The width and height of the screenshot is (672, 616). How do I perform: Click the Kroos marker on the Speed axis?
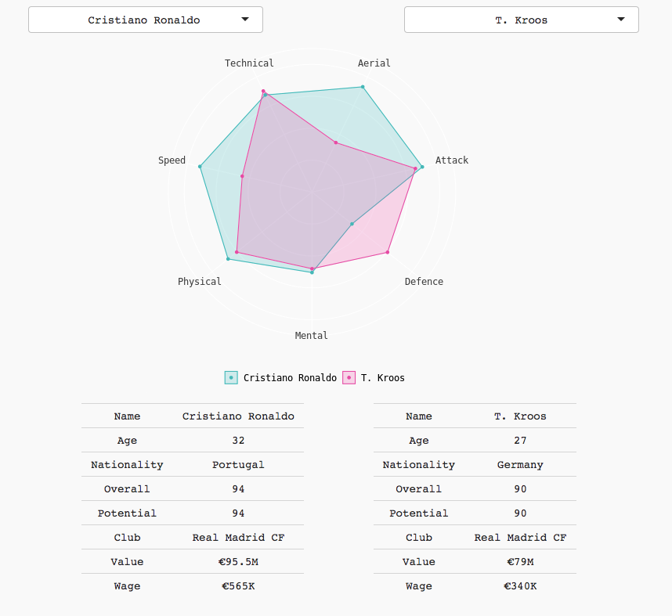241,176
